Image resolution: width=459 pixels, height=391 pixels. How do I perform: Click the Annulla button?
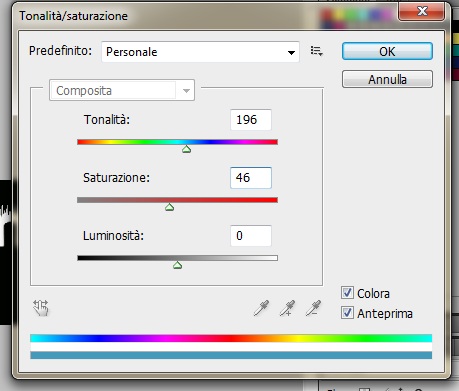(x=387, y=79)
